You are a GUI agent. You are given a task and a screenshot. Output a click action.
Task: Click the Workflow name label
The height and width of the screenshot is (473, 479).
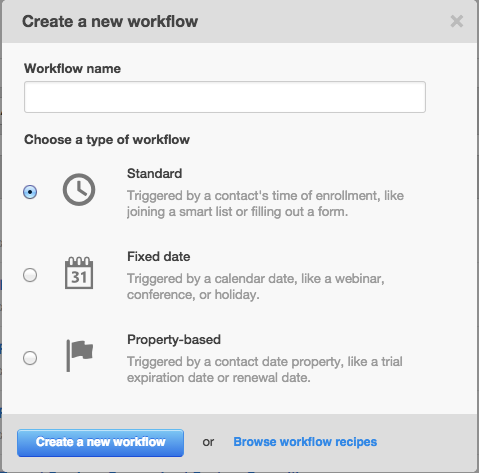click(x=72, y=69)
